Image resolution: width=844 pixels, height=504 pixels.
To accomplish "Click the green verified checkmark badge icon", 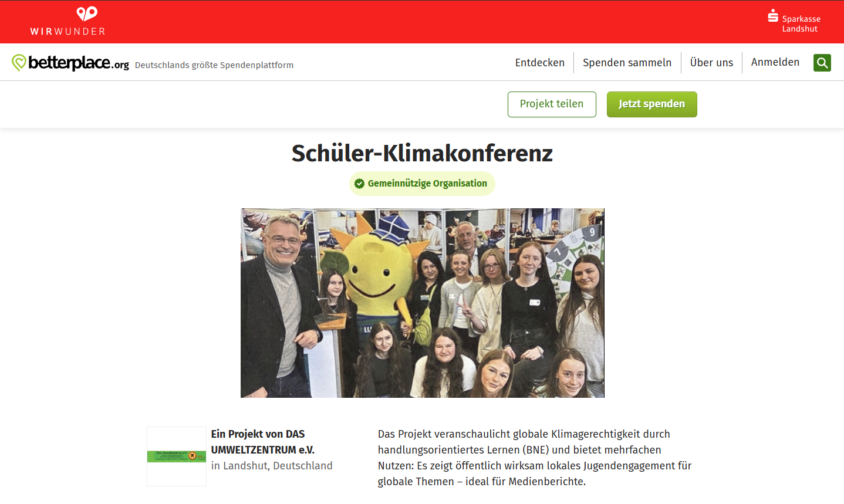I will point(359,184).
